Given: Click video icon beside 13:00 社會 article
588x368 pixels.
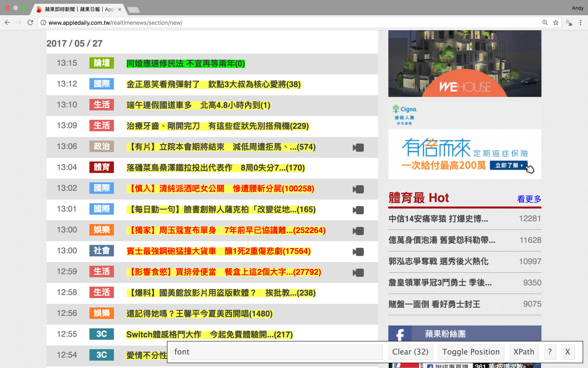Looking at the screenshot, I should click(358, 252).
